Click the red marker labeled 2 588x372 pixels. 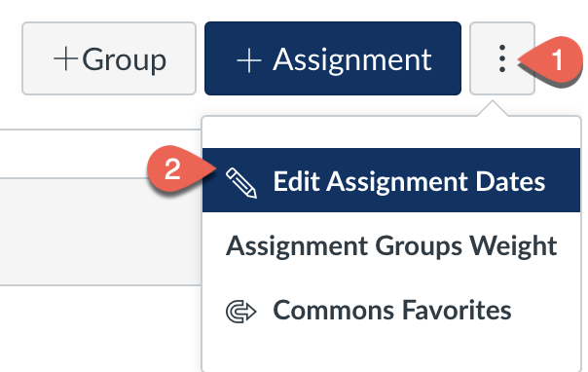180,168
